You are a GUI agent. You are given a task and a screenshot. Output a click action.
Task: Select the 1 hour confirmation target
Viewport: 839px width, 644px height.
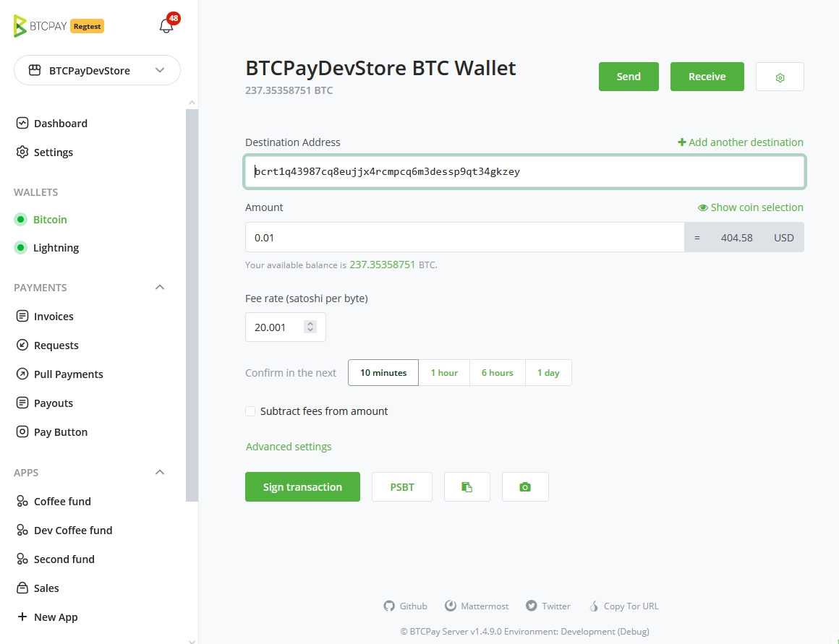point(444,373)
